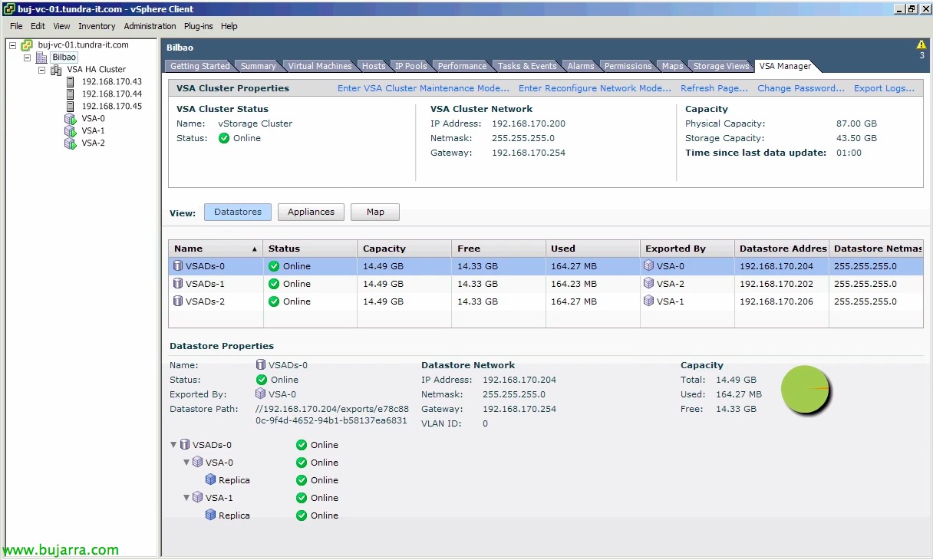Switch view to Map

tap(375, 212)
